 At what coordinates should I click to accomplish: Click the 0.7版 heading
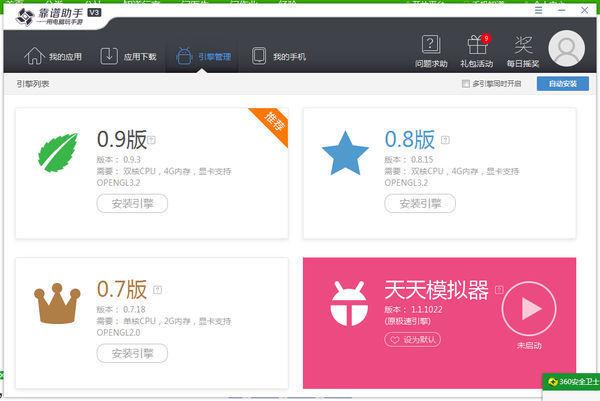pos(122,289)
